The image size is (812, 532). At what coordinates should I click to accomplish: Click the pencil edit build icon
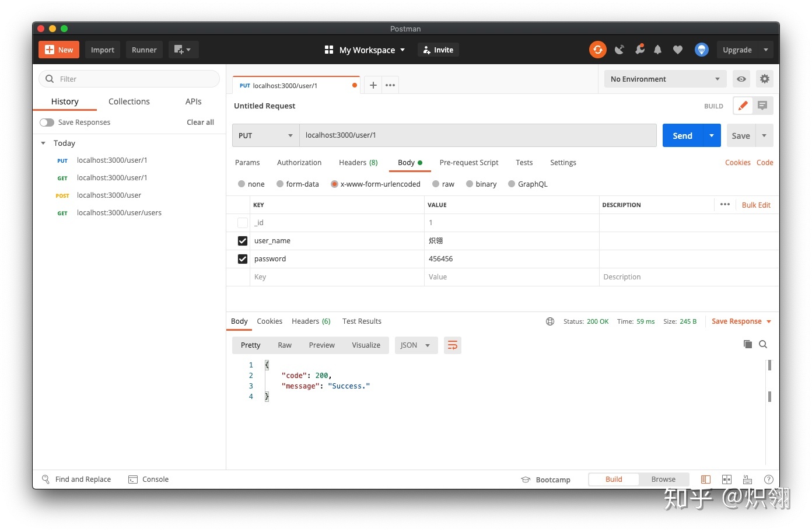pos(742,106)
